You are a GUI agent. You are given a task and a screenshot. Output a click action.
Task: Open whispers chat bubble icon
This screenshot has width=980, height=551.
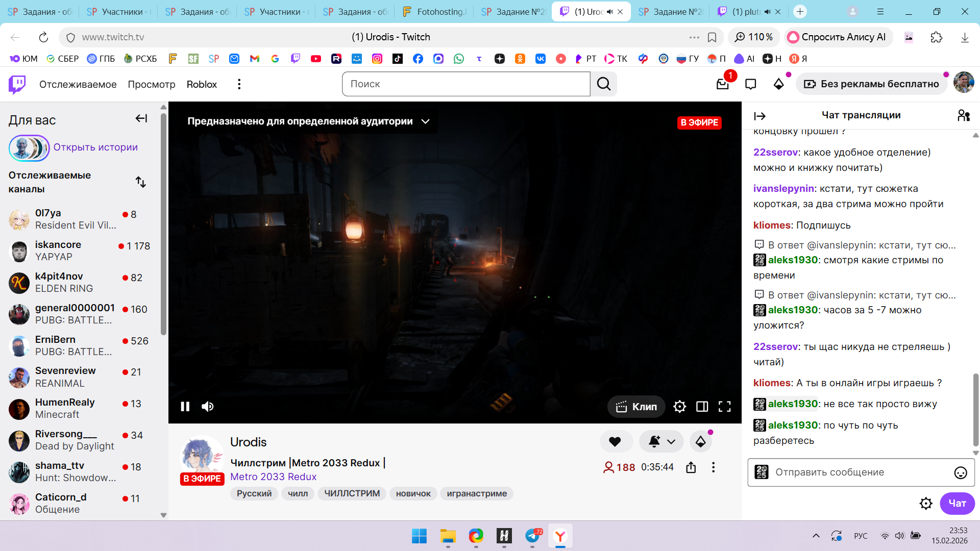pyautogui.click(x=750, y=84)
